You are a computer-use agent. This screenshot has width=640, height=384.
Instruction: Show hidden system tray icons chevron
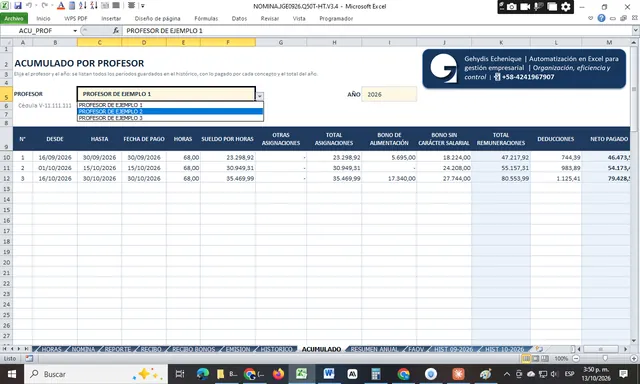click(507, 374)
